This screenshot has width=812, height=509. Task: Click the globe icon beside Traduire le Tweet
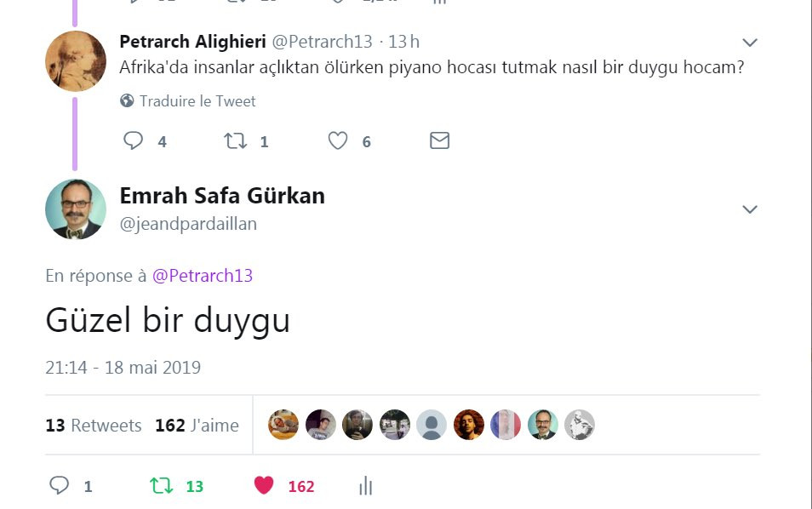127,100
